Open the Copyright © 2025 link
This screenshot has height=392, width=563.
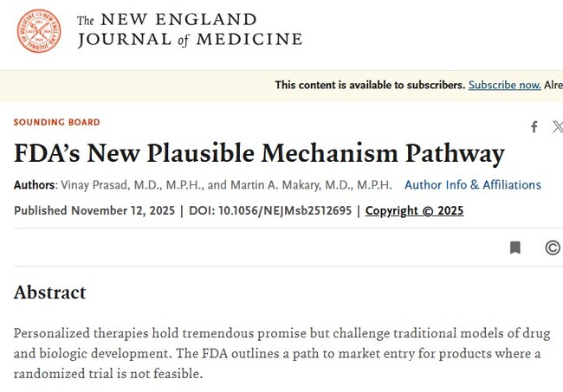pos(414,211)
